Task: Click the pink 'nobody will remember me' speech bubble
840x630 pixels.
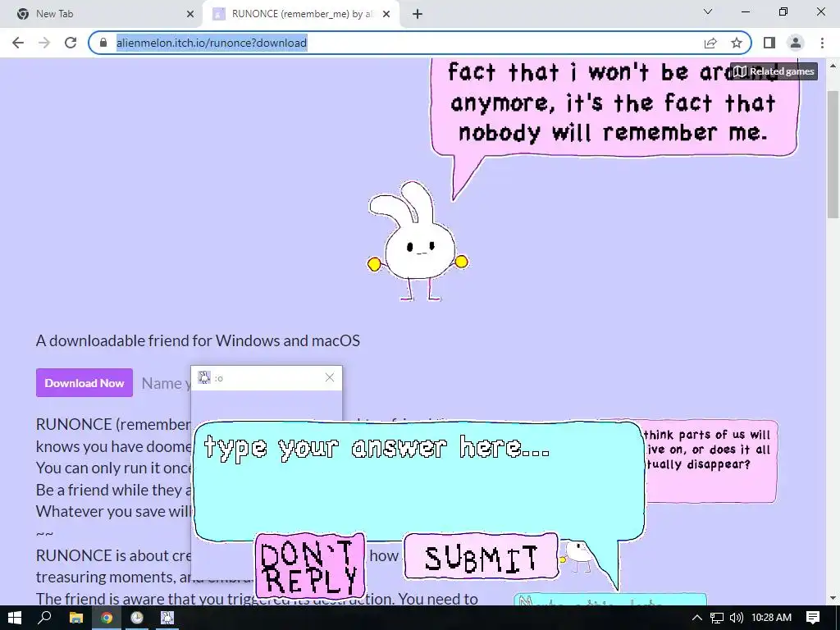Action: click(614, 108)
